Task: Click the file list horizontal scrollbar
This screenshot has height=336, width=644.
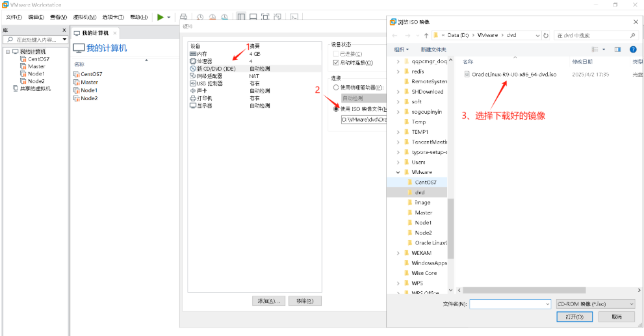Action: [x=524, y=290]
